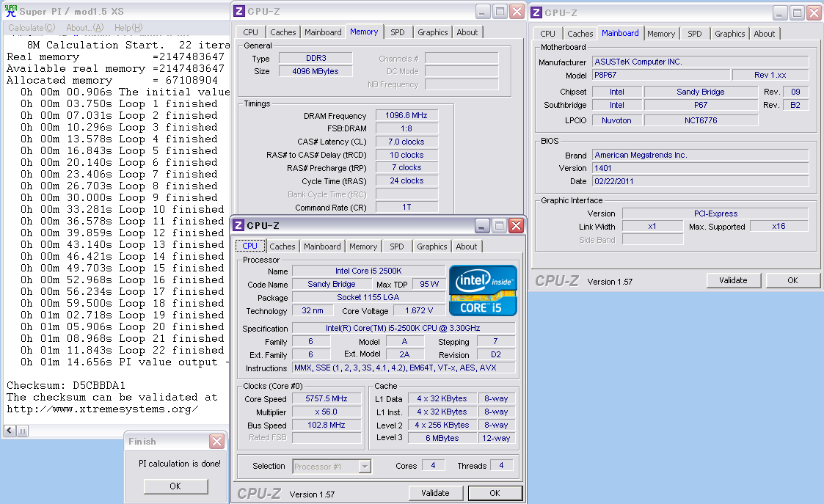This screenshot has height=504, width=824.
Task: Open Memory tab in Mainboard window
Action: coord(661,34)
